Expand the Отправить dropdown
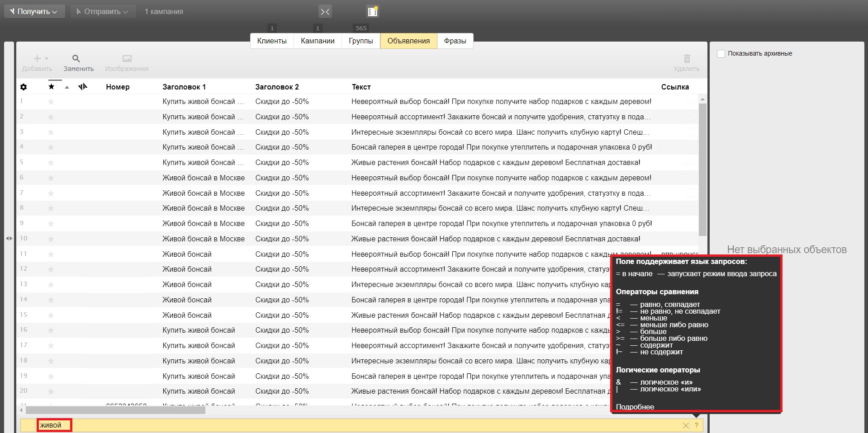This screenshot has width=868, height=433. click(103, 12)
